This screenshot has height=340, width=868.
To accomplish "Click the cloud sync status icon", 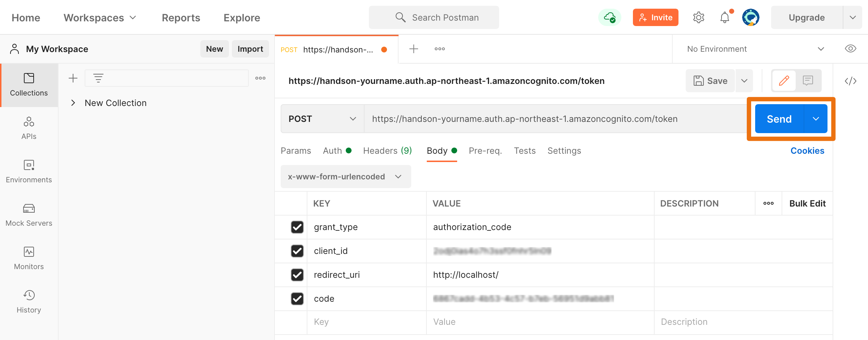I will (610, 17).
